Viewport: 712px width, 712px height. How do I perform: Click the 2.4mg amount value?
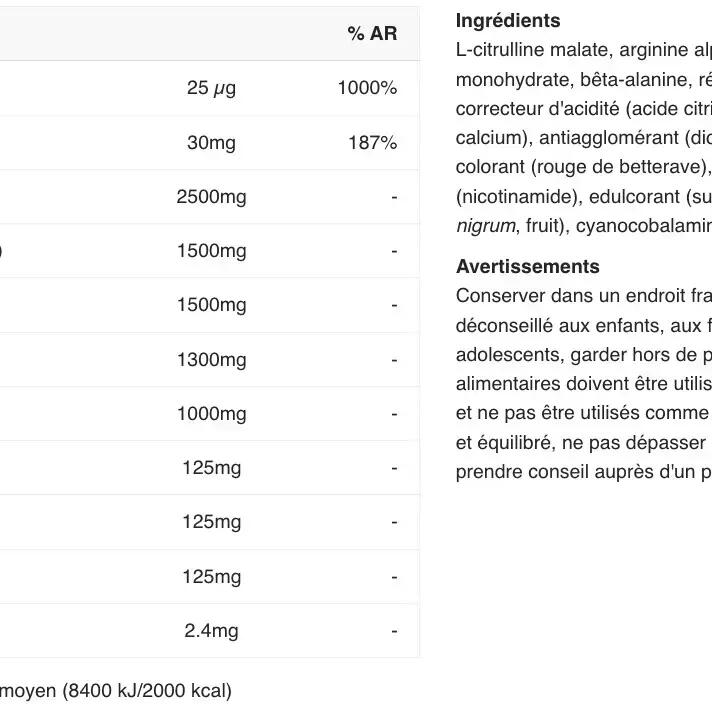pyautogui.click(x=211, y=631)
